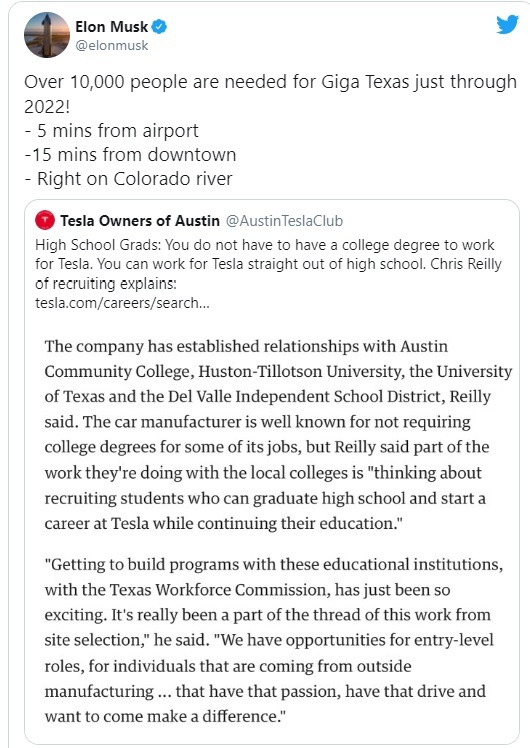The width and height of the screenshot is (530, 748).
Task: Click the Tesla Owners of Austin avatar icon
Action: coord(45,220)
